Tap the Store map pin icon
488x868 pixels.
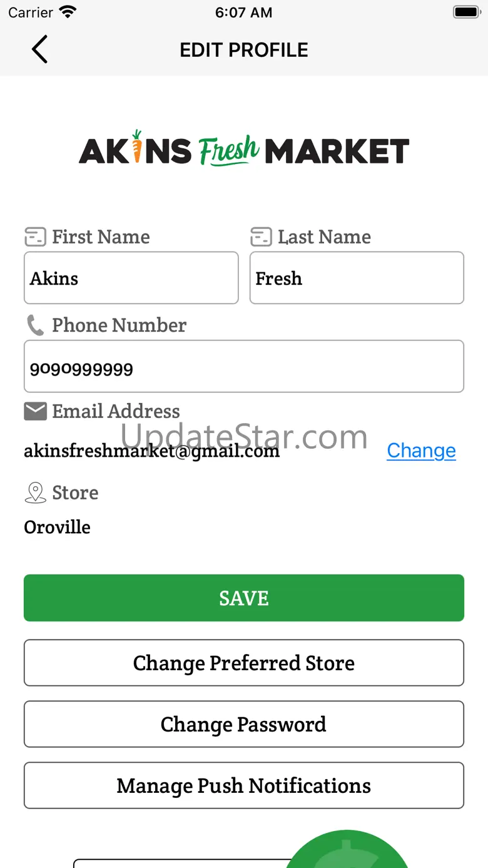(35, 493)
